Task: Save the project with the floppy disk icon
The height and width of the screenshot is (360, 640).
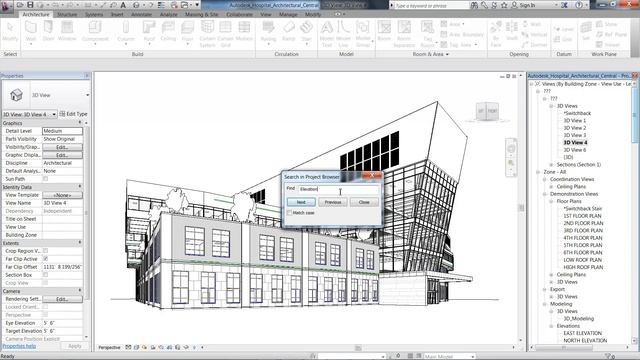Action: pyautogui.click(x=30, y=5)
